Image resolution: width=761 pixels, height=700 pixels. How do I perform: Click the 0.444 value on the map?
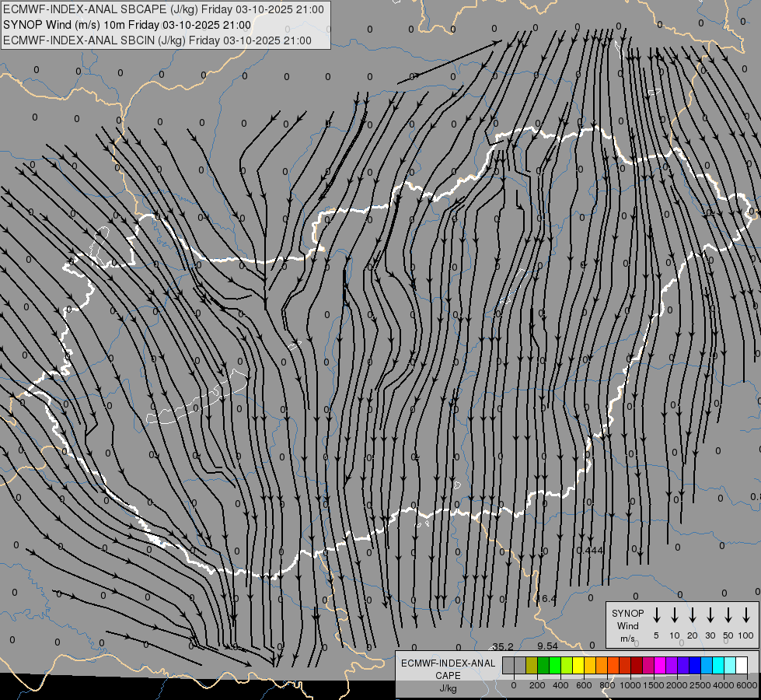pos(590,551)
